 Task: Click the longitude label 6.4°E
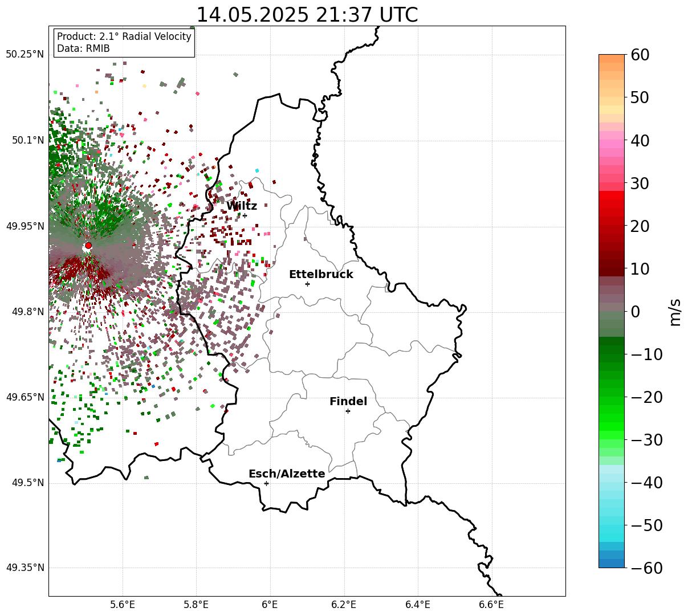pyautogui.click(x=418, y=605)
